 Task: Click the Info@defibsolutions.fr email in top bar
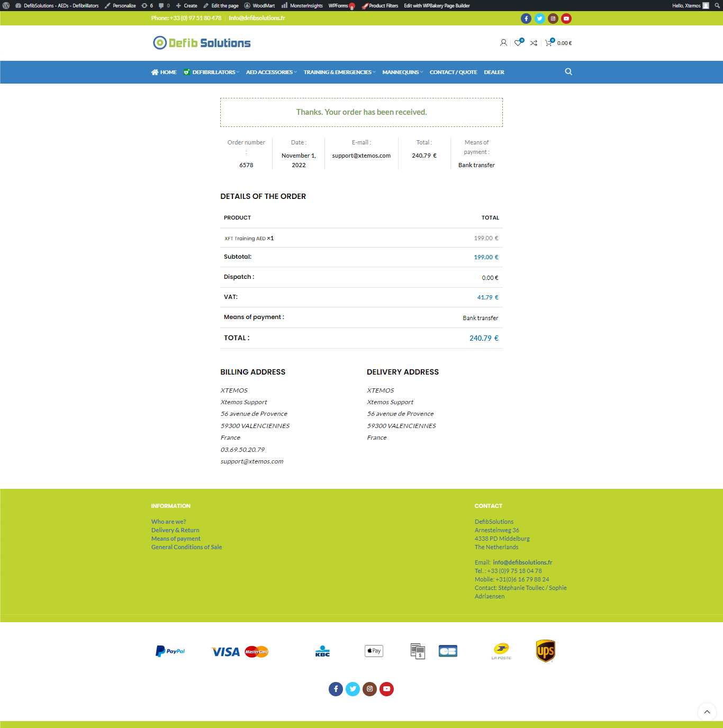(257, 18)
